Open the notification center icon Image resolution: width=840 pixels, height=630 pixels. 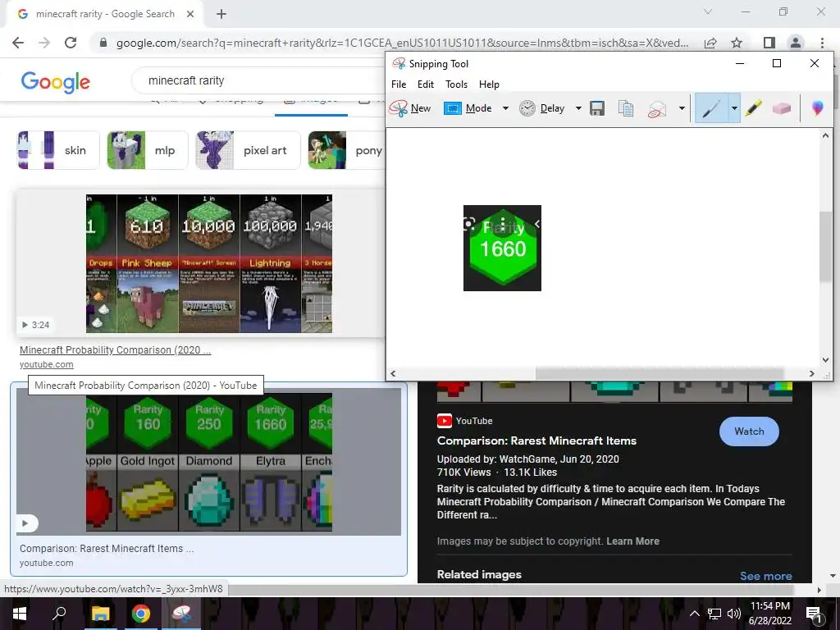point(815,614)
